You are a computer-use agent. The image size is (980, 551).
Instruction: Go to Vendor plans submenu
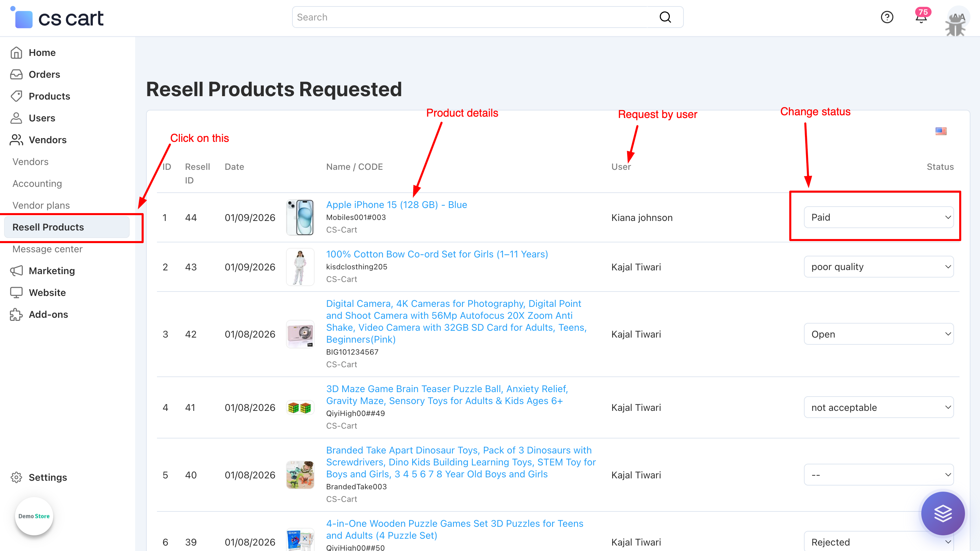(x=41, y=205)
